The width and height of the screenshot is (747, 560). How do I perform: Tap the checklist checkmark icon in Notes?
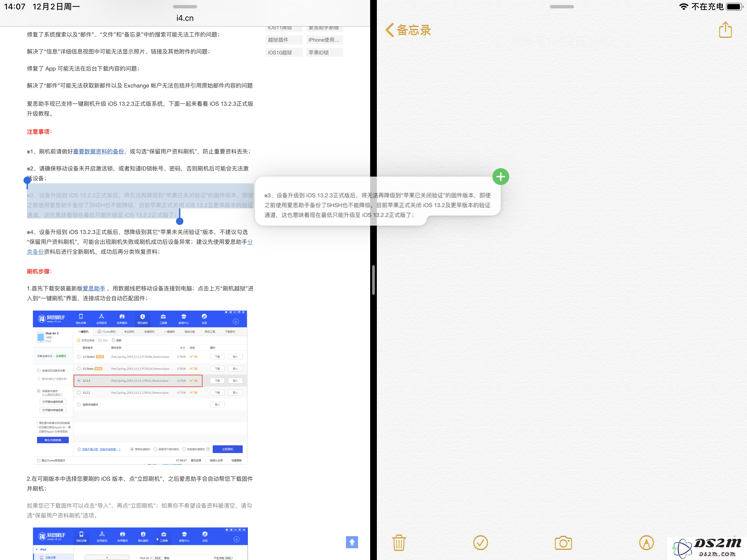point(480,543)
